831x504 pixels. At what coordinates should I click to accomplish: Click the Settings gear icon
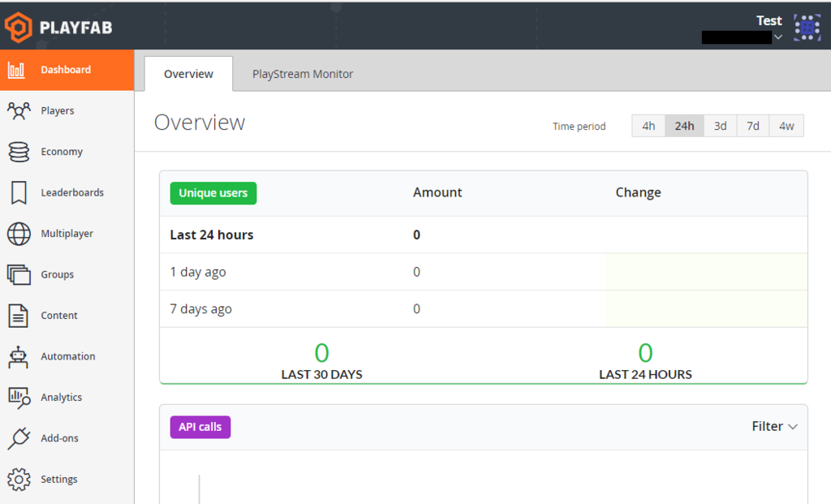click(x=19, y=479)
